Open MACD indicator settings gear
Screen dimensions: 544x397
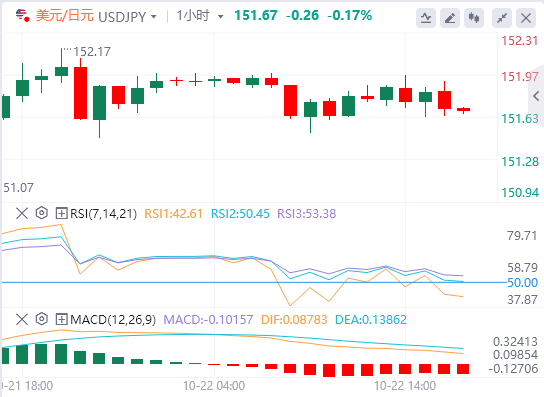(x=42, y=319)
